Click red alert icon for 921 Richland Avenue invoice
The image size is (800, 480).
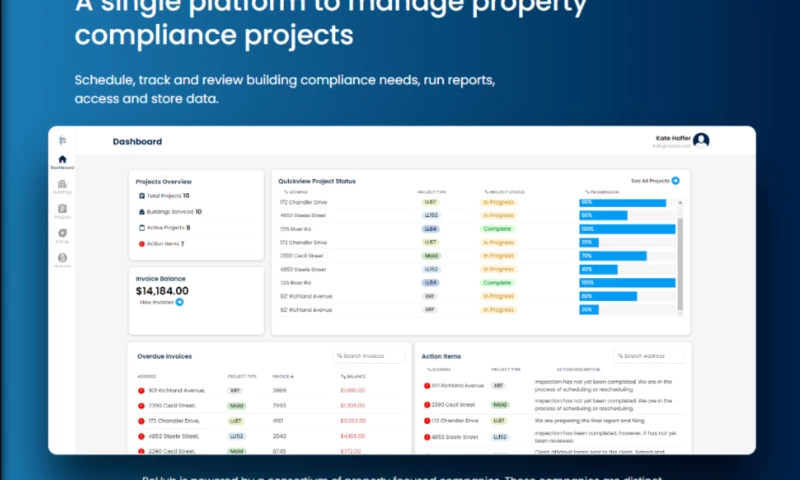coord(141,391)
